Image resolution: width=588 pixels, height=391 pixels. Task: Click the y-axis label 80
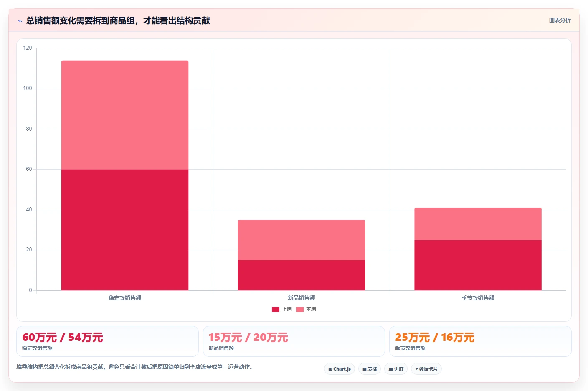[x=29, y=129]
